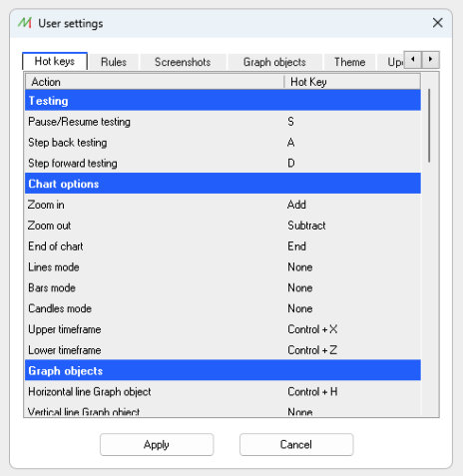Click the Control + X hot key

312,329
